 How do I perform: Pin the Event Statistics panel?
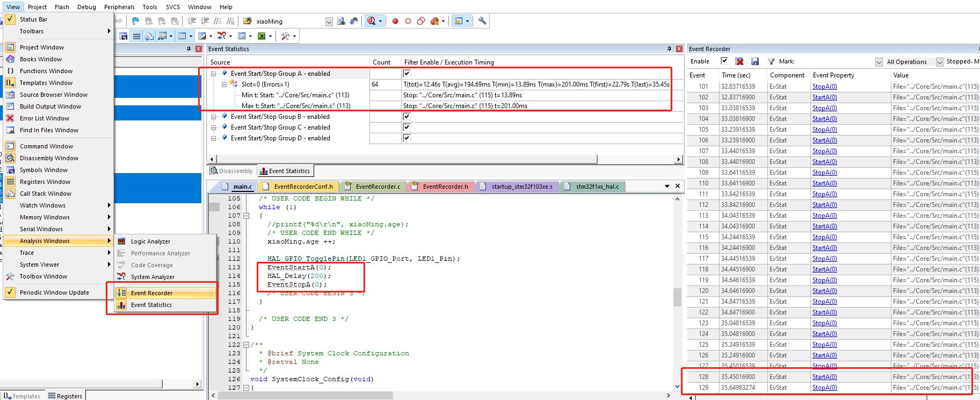(x=669, y=48)
